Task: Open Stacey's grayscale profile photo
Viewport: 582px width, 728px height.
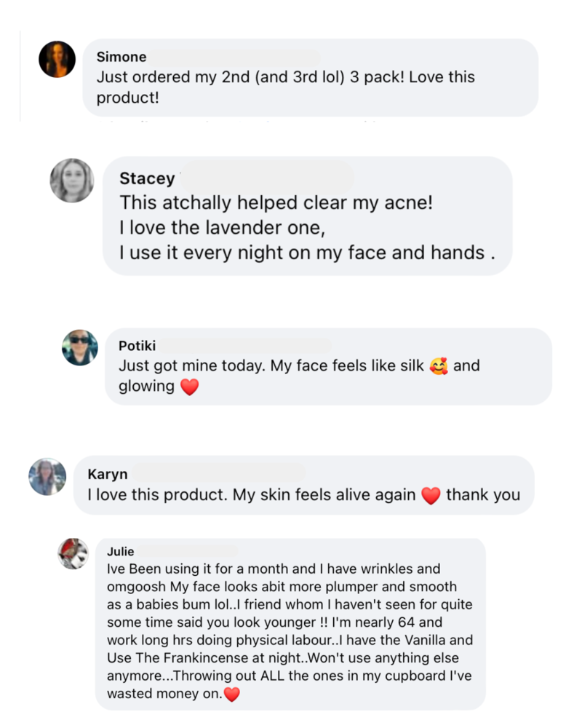Action: tap(72, 180)
